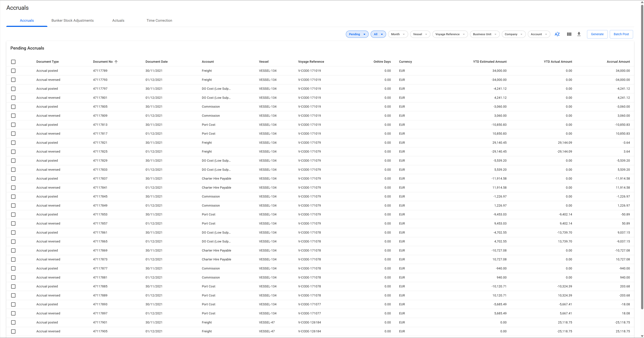Select checkbox for document 47117905
644x338 pixels.
coord(13,331)
